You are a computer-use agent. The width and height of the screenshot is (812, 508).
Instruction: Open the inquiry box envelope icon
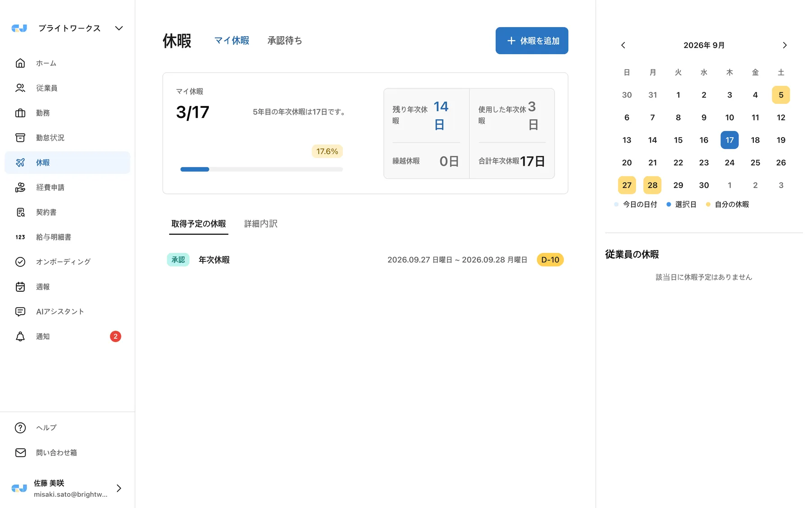pyautogui.click(x=20, y=452)
